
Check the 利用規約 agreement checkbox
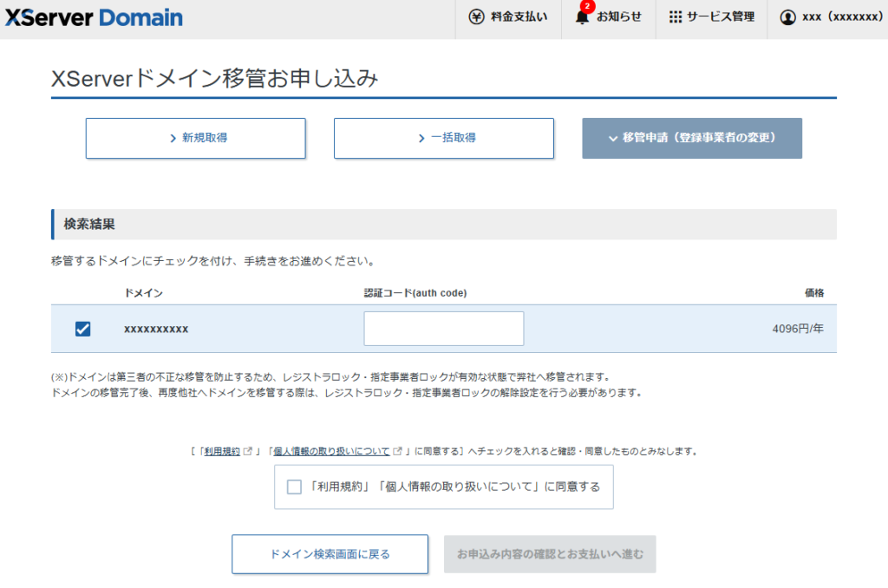[x=294, y=487]
